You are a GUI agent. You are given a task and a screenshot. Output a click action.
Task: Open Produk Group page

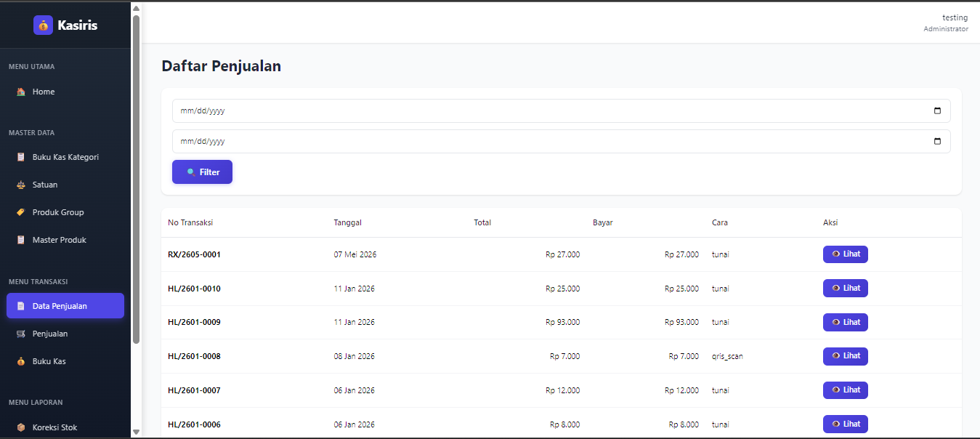[x=65, y=212]
